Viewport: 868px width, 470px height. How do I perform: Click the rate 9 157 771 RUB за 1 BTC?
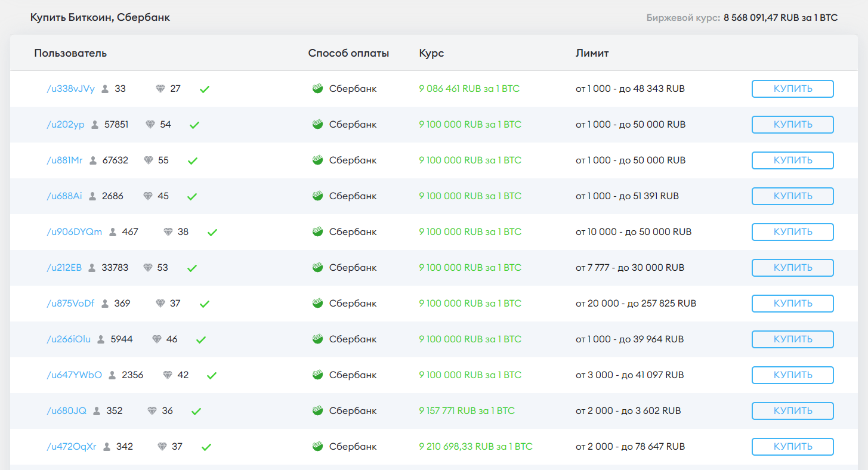tap(467, 411)
